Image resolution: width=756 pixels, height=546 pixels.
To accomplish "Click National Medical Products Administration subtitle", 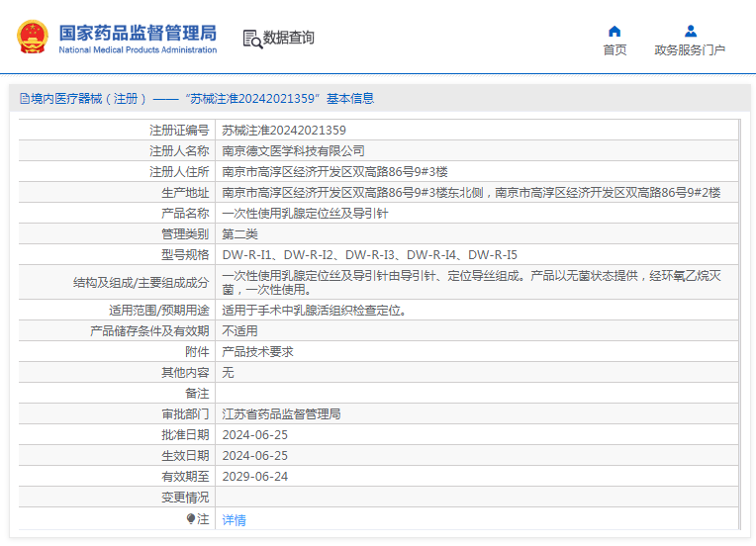I will pos(138,49).
